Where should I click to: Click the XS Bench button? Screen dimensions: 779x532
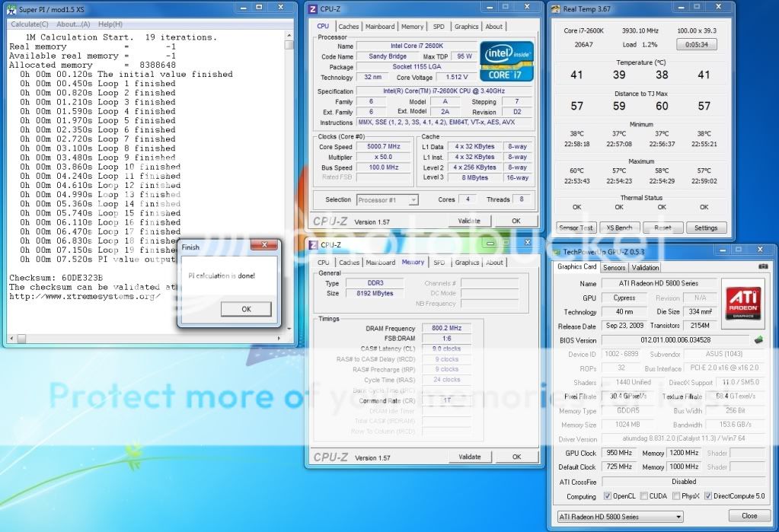(619, 228)
